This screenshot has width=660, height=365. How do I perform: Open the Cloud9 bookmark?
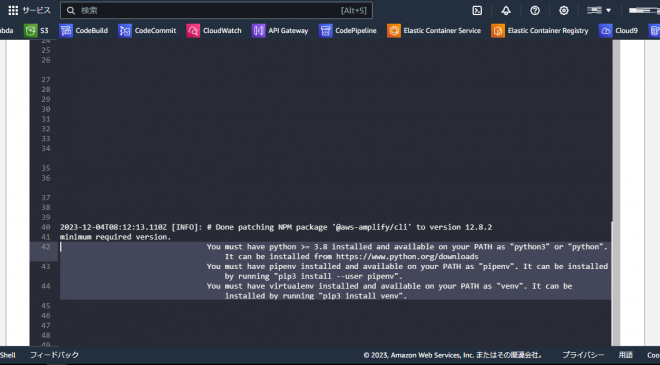coord(618,31)
